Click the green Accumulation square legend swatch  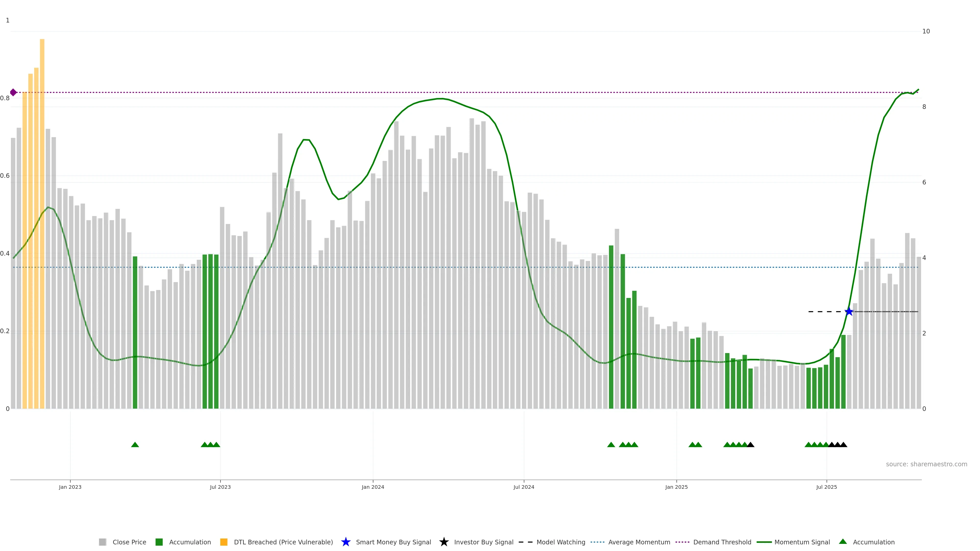pyautogui.click(x=159, y=542)
